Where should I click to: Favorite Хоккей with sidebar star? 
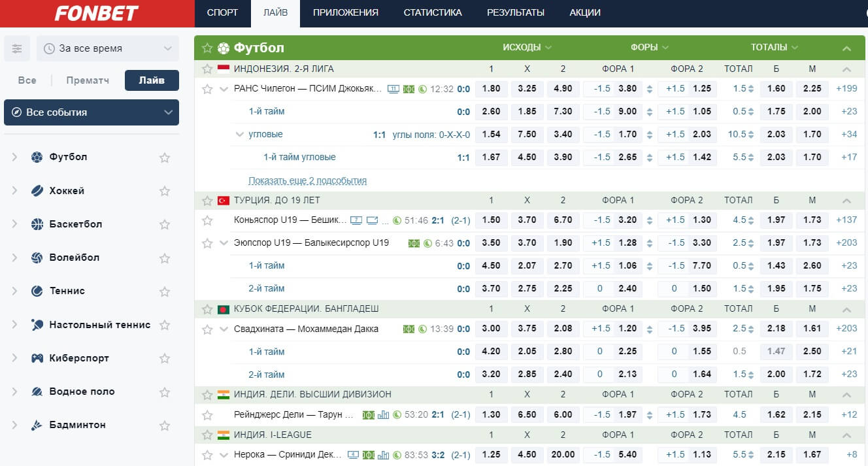click(165, 191)
